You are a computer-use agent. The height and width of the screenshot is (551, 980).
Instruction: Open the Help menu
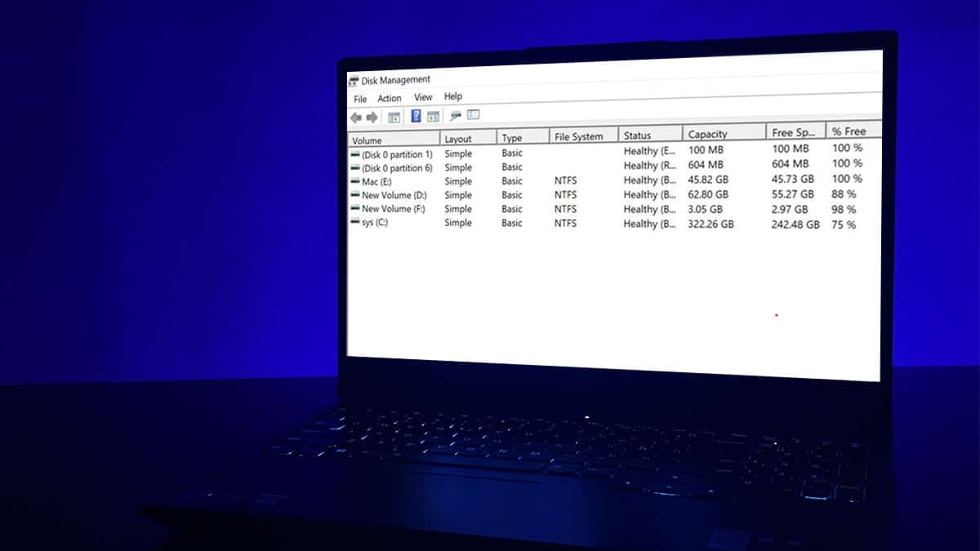[x=453, y=97]
